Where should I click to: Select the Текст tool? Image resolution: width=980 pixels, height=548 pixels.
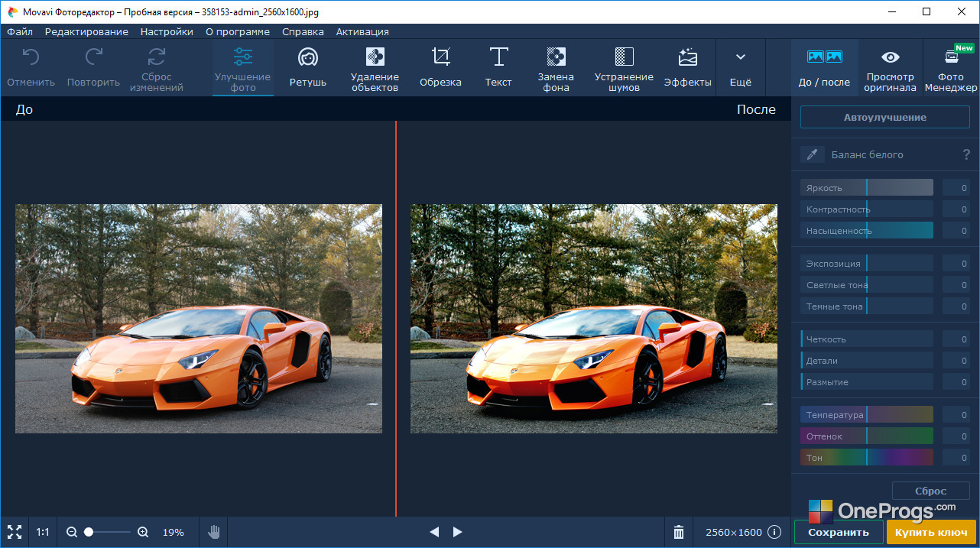tap(498, 69)
